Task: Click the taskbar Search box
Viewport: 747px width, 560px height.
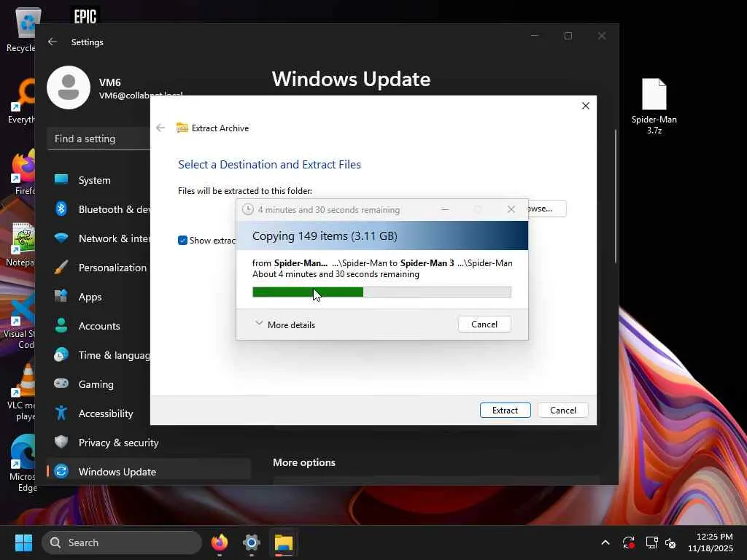Action: (x=122, y=542)
